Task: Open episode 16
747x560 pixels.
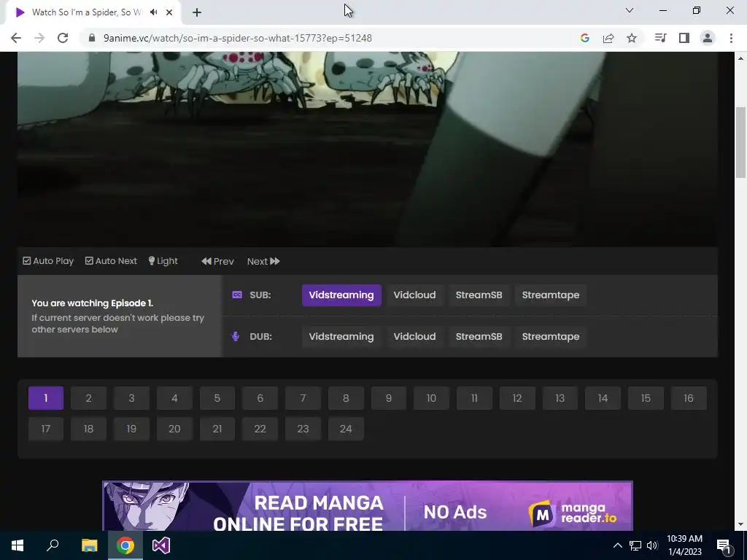Action: (x=689, y=398)
